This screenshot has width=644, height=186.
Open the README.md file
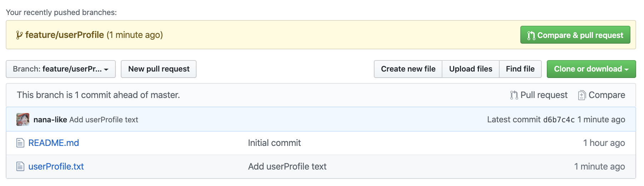[x=54, y=143]
